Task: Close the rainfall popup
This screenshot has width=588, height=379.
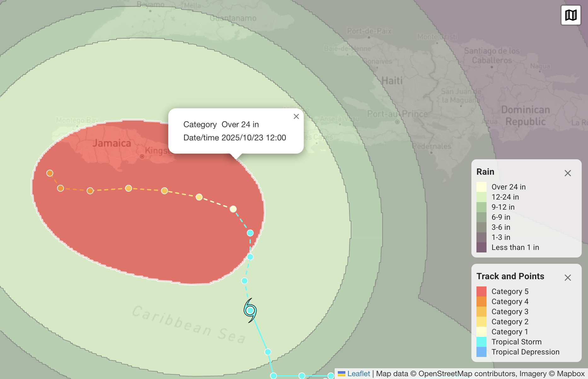Action: pyautogui.click(x=296, y=116)
